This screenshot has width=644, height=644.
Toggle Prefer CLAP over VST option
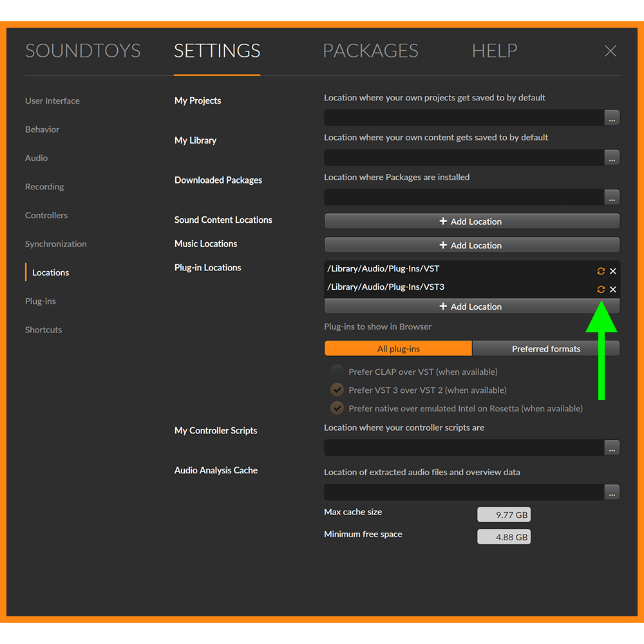(337, 372)
